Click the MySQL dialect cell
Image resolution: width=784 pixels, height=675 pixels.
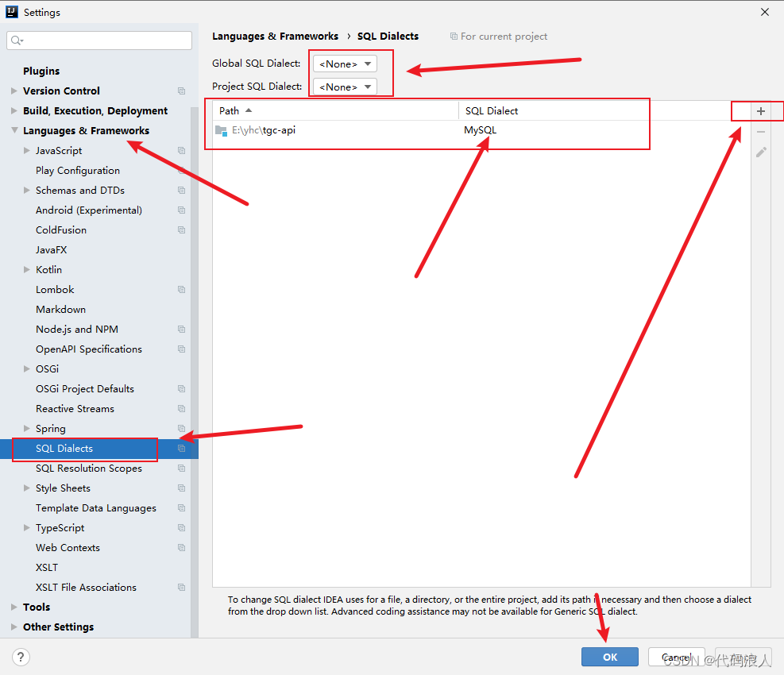480,130
